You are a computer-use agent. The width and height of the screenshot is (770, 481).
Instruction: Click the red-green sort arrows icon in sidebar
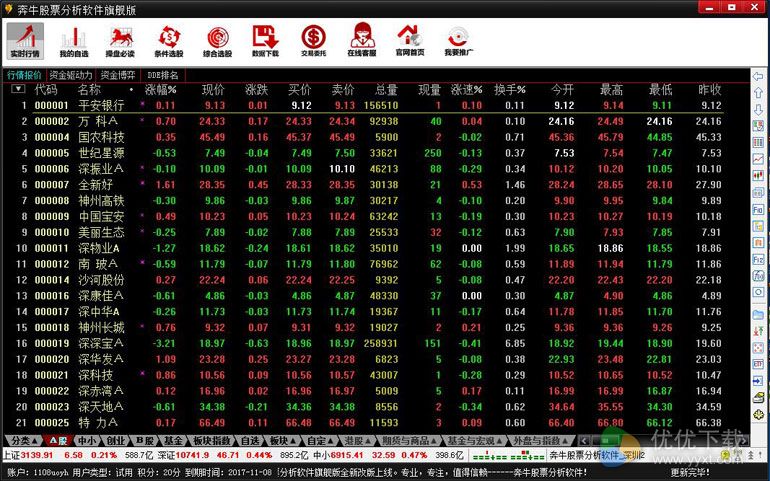tap(758, 331)
